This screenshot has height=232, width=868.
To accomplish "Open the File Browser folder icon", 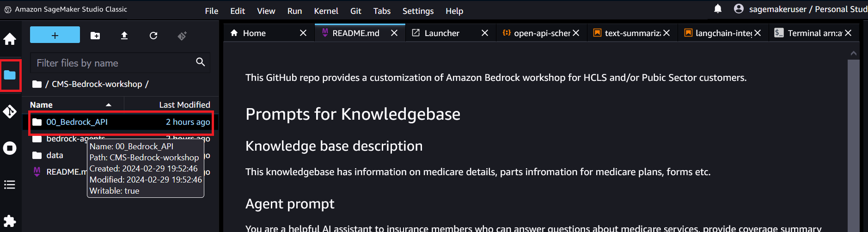I will (x=10, y=75).
